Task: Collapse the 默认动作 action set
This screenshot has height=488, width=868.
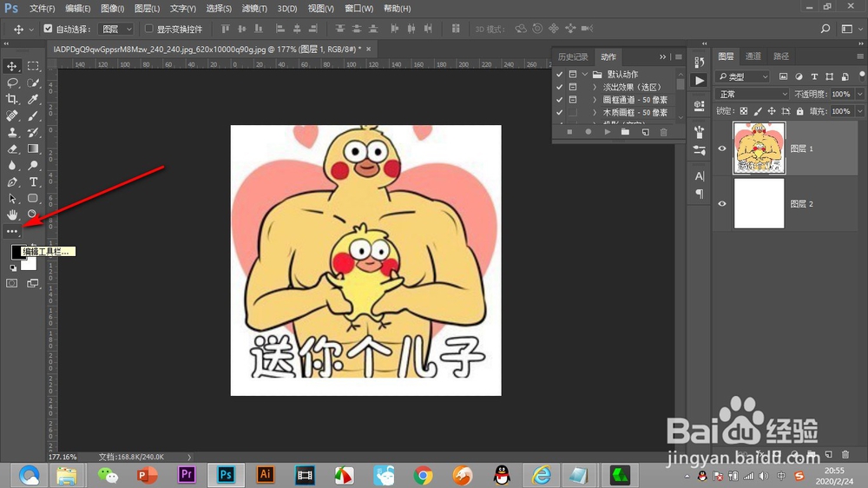Action: click(x=584, y=74)
